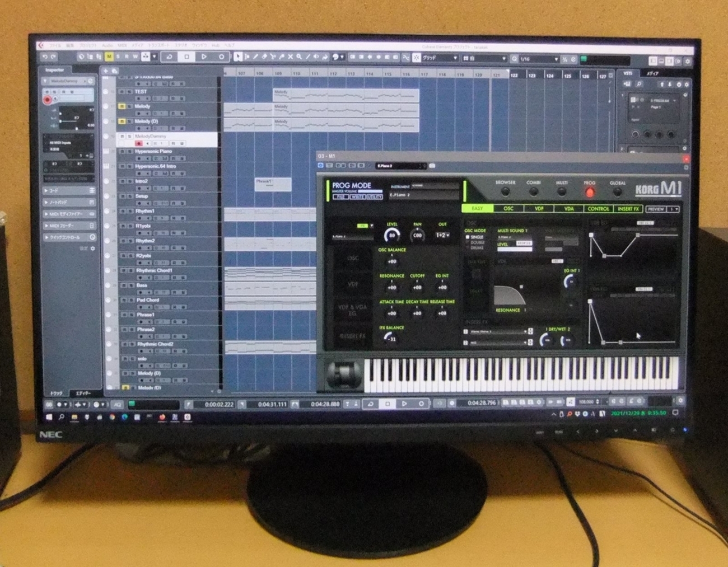728x567 pixels.
Task: Click Record in the bottom transport bar
Action: 421,404
